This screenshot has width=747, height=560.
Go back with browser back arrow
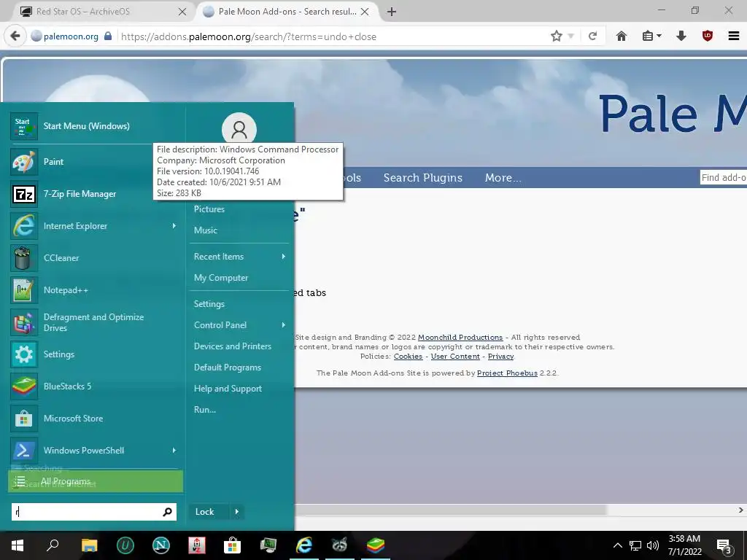(15, 36)
